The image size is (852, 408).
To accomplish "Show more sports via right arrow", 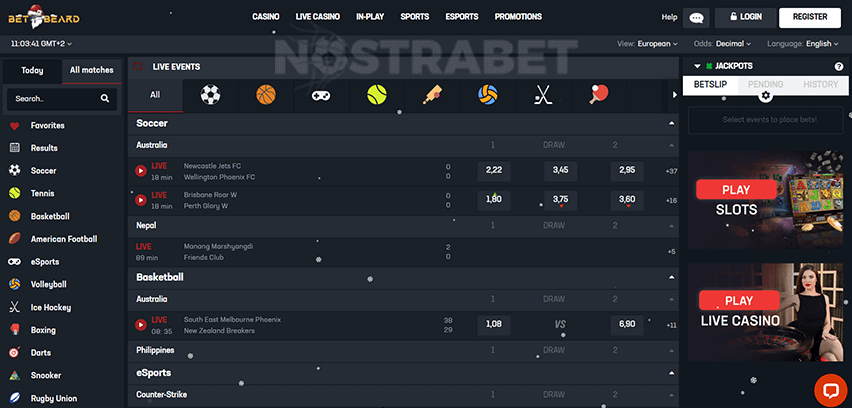I will click(675, 95).
